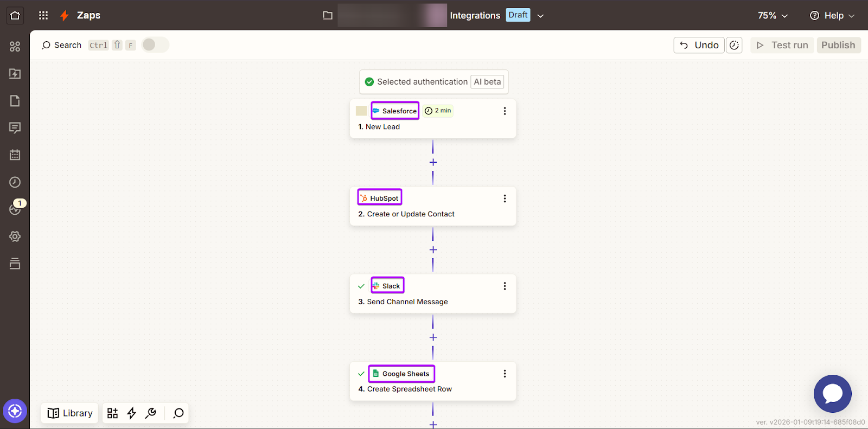868x429 pixels.
Task: Click the '2 min' polling interval badge
Action: coord(438,111)
